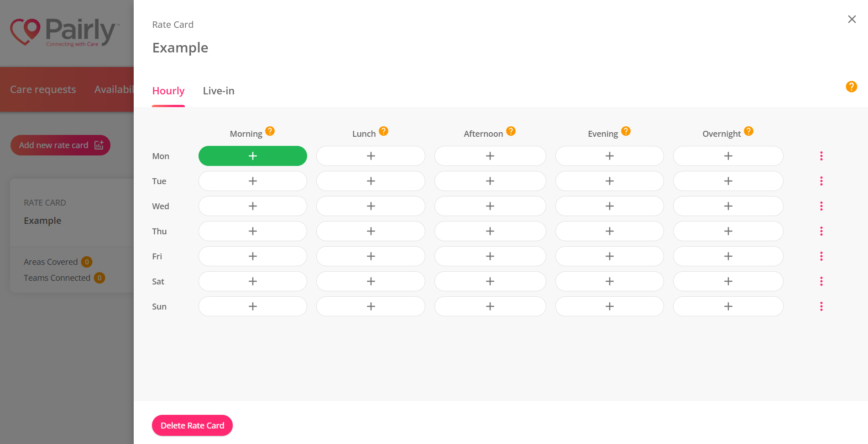Click the Pairly logo
This screenshot has width=868, height=444.
[65, 32]
